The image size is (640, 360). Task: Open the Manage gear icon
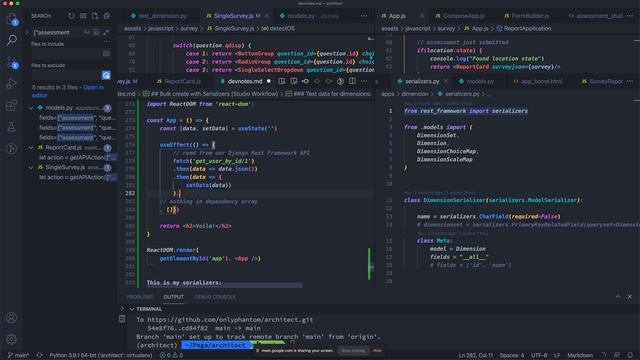tap(11, 339)
